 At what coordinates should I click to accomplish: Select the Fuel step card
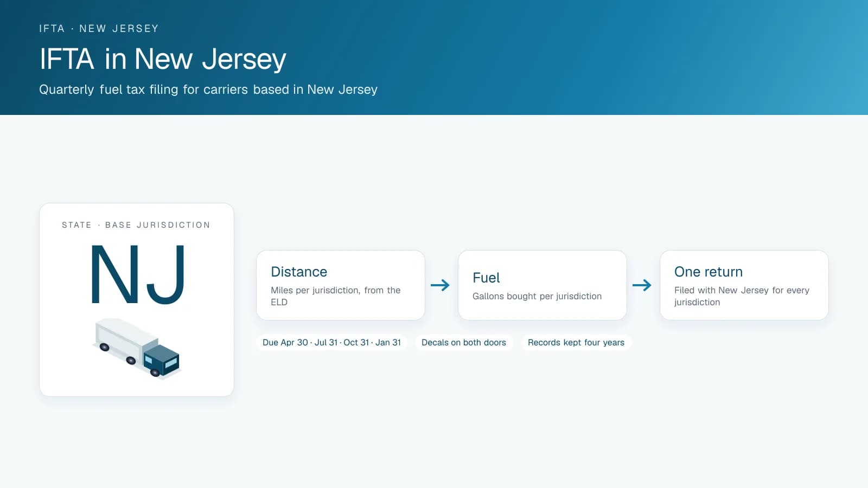coord(542,285)
